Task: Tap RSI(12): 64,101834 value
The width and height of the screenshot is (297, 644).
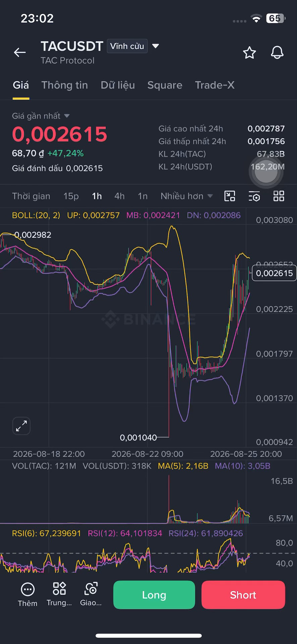Action: coord(125,533)
